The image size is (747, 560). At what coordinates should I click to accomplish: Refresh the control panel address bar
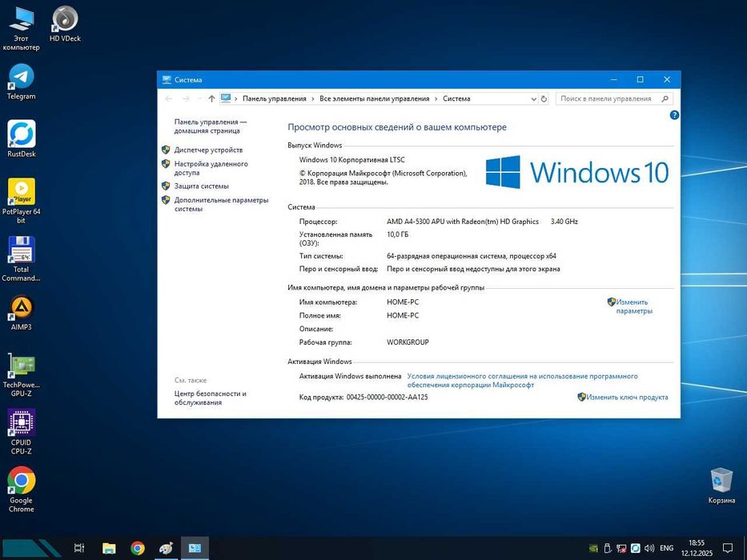pos(544,99)
